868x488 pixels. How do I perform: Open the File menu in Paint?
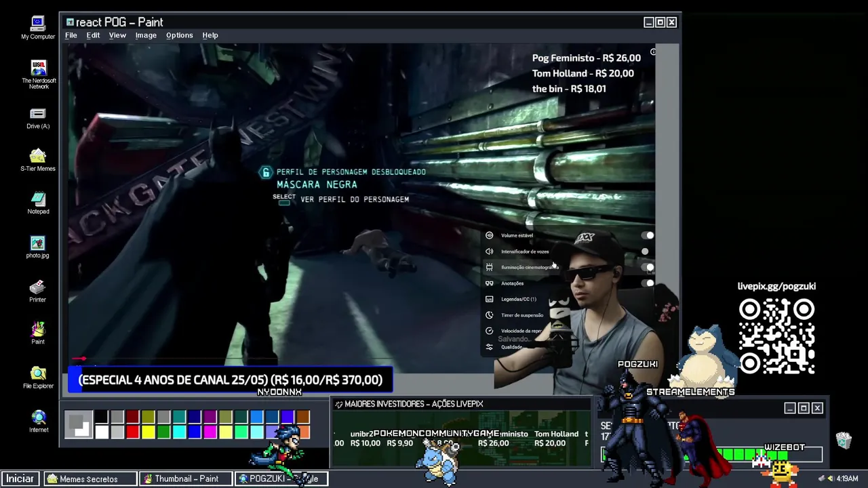click(x=71, y=35)
